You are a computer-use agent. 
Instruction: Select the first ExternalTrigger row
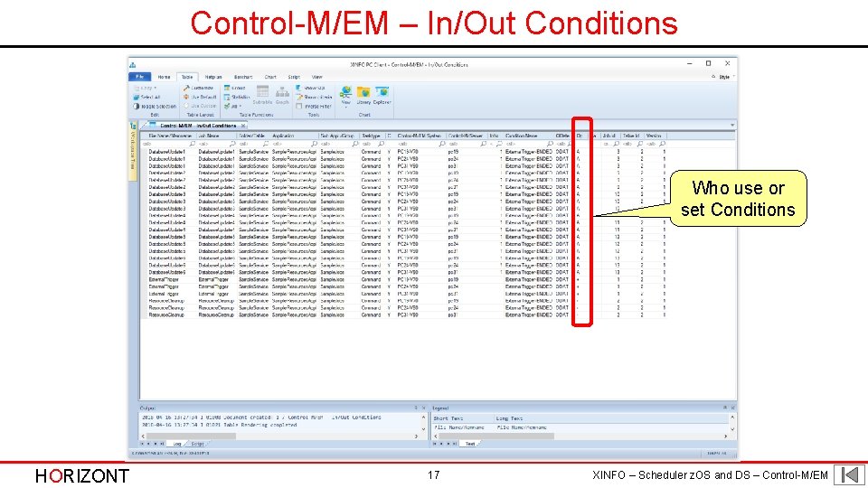(406, 280)
